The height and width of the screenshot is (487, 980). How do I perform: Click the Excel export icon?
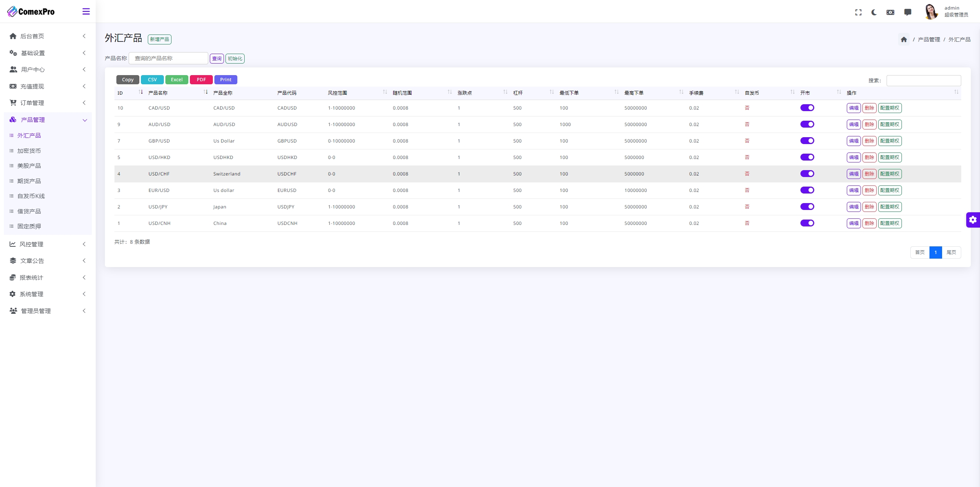click(x=176, y=79)
